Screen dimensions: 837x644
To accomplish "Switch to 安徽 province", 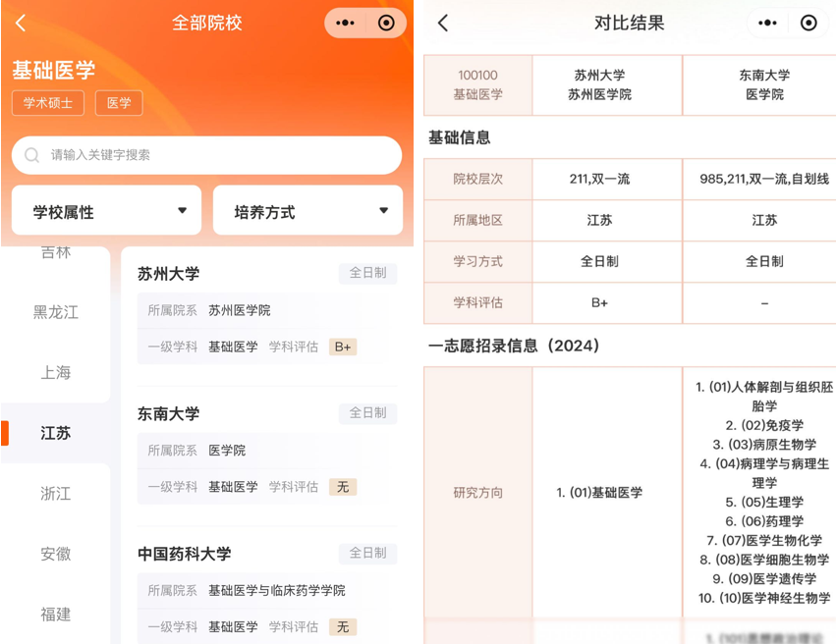I will coord(56,555).
